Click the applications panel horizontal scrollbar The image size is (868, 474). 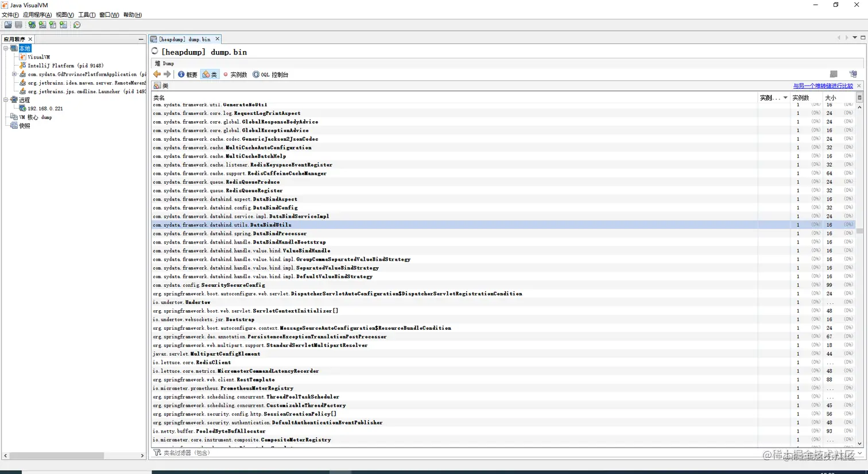(x=56, y=456)
